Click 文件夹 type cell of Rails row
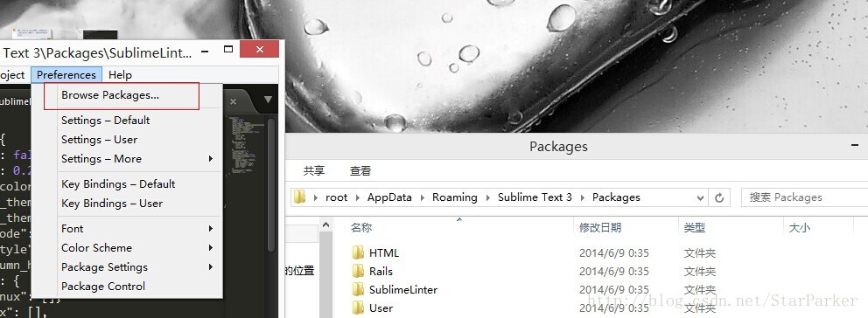Image resolution: width=868 pixels, height=318 pixels. [x=700, y=272]
